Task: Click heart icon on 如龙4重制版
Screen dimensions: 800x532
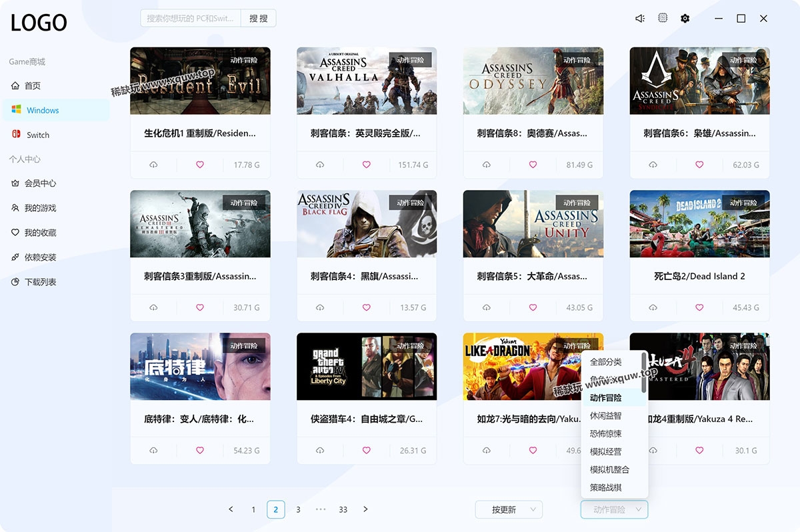Action: pos(700,451)
